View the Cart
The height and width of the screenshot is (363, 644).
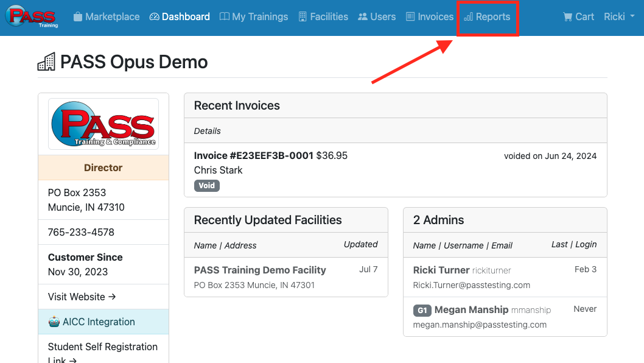coord(578,17)
